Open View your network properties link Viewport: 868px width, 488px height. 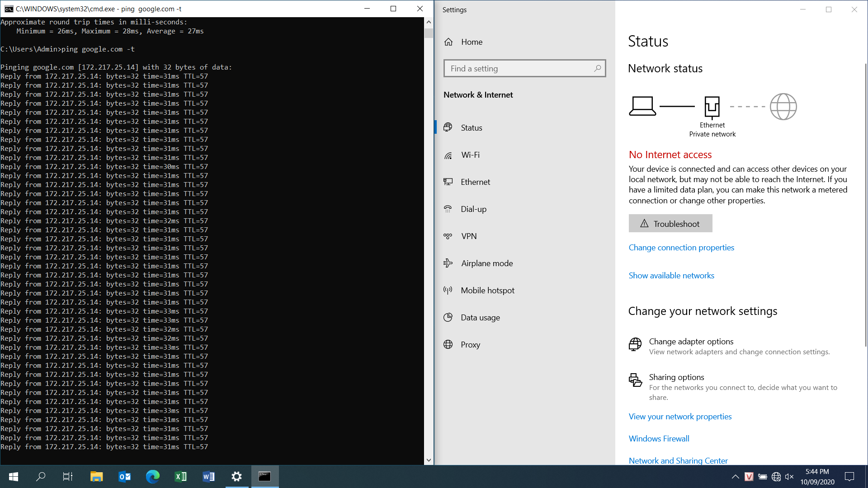click(680, 417)
